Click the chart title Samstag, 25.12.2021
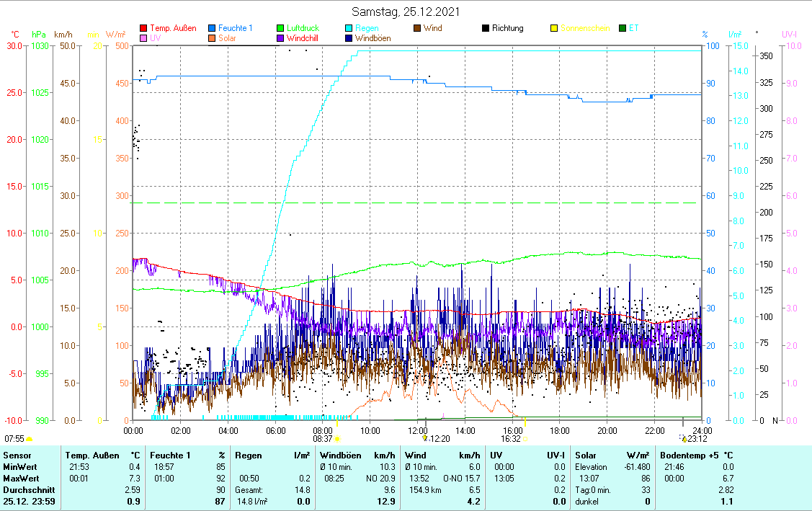The width and height of the screenshot is (812, 511). [406, 12]
